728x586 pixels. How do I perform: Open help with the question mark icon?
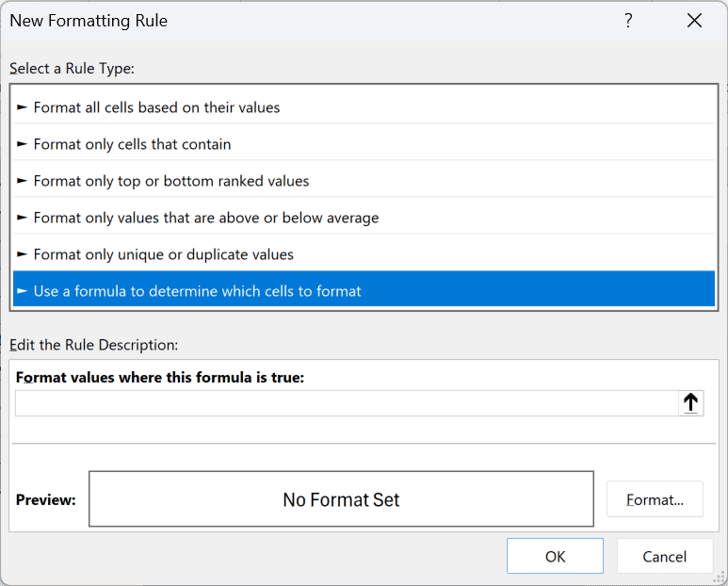pos(628,21)
